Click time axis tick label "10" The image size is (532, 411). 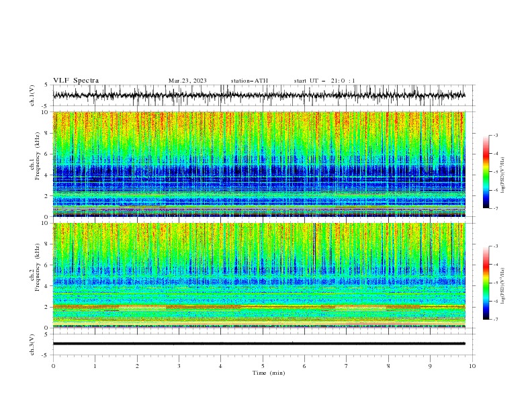(x=472, y=366)
